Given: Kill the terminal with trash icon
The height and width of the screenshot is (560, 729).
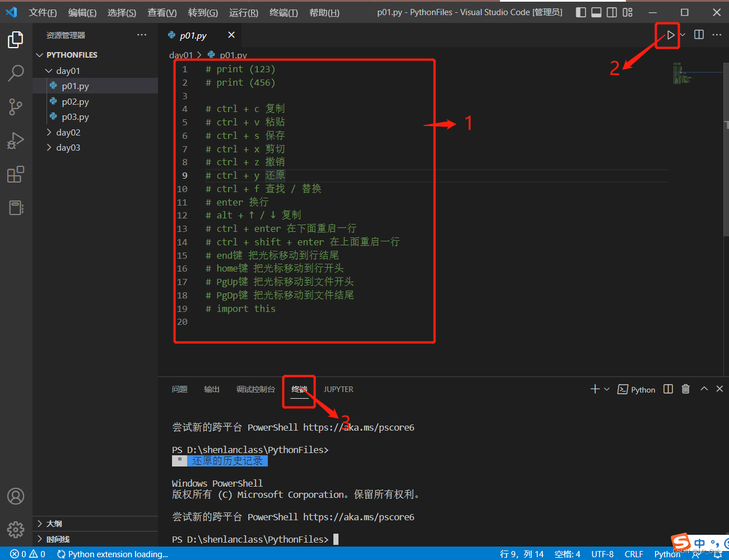Looking at the screenshot, I should 685,389.
